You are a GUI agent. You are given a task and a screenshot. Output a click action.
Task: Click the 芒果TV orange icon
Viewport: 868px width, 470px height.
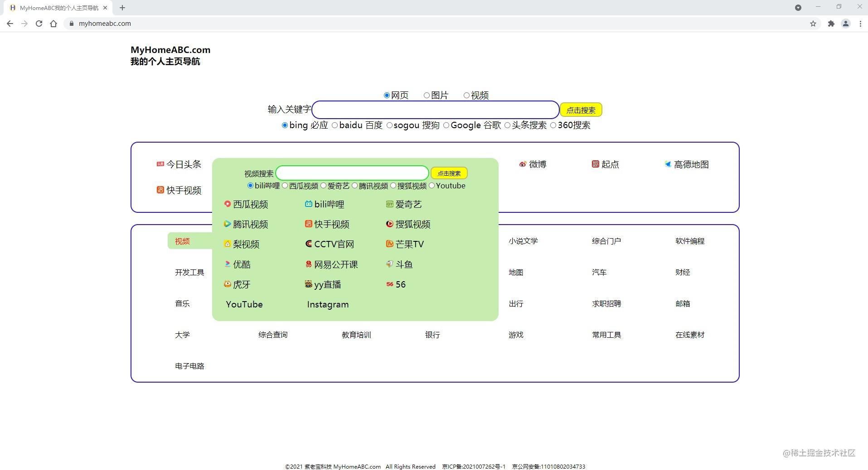[389, 244]
